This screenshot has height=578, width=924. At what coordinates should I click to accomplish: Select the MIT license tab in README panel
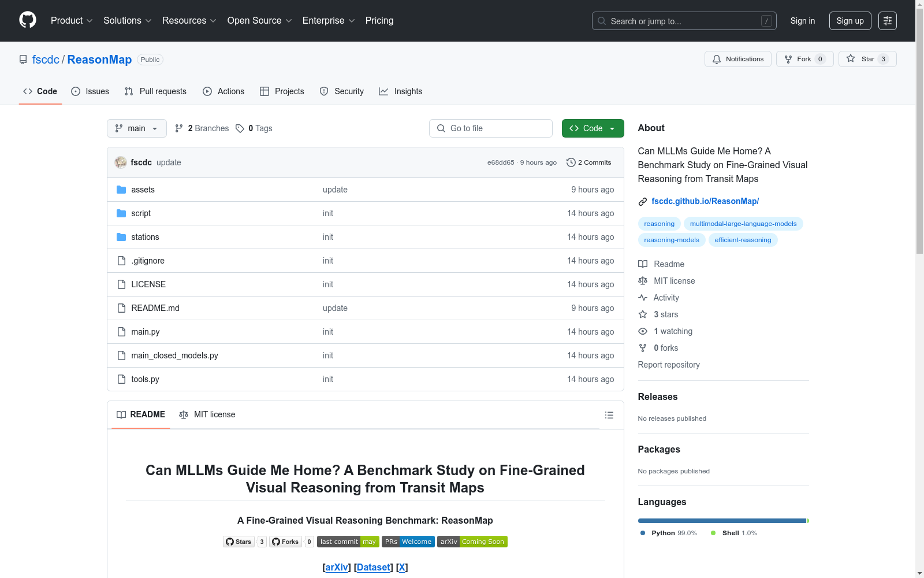pyautogui.click(x=207, y=414)
